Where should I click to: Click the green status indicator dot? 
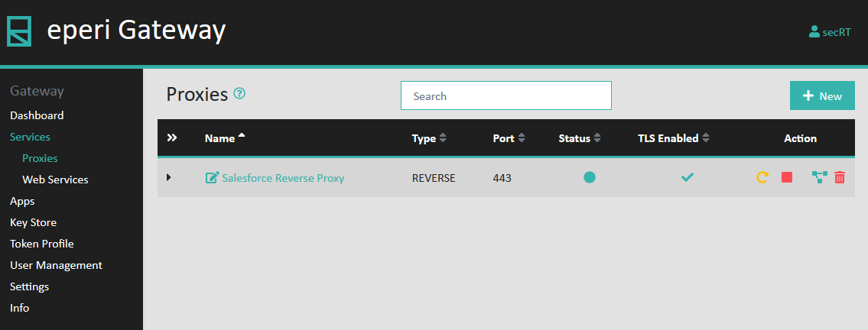click(x=590, y=177)
